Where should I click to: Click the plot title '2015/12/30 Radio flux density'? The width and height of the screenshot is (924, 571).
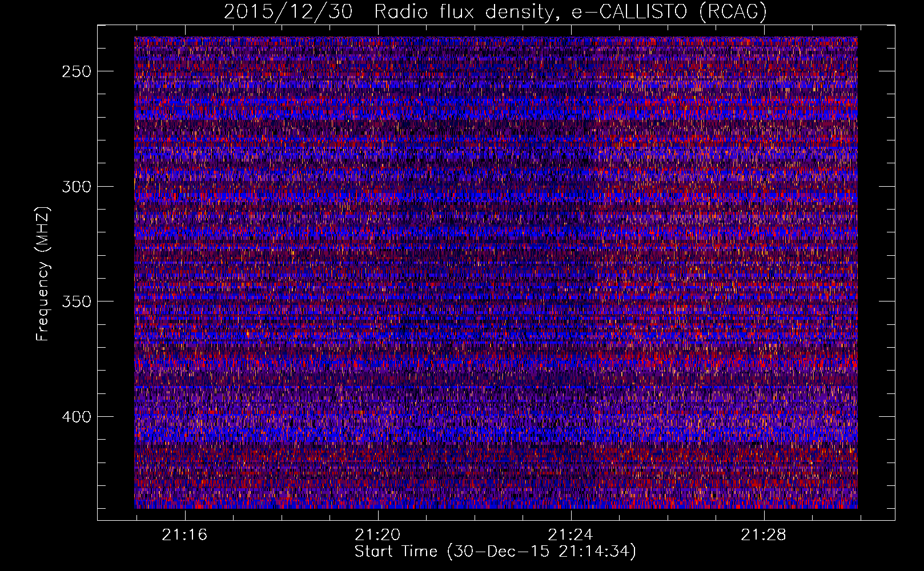[x=495, y=12]
